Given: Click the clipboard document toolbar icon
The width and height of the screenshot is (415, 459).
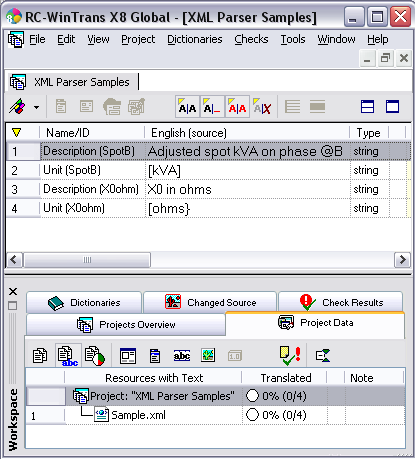Looking at the screenshot, I should (61, 107).
